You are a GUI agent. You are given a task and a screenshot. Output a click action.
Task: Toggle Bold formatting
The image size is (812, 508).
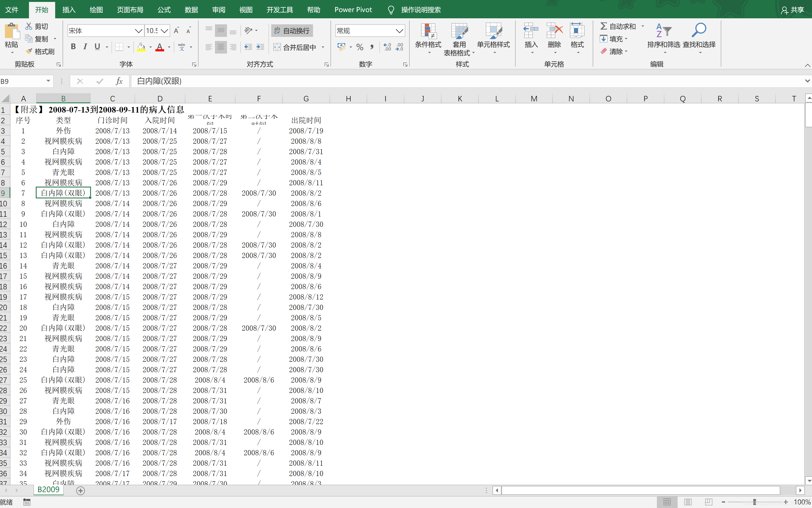pyautogui.click(x=73, y=47)
